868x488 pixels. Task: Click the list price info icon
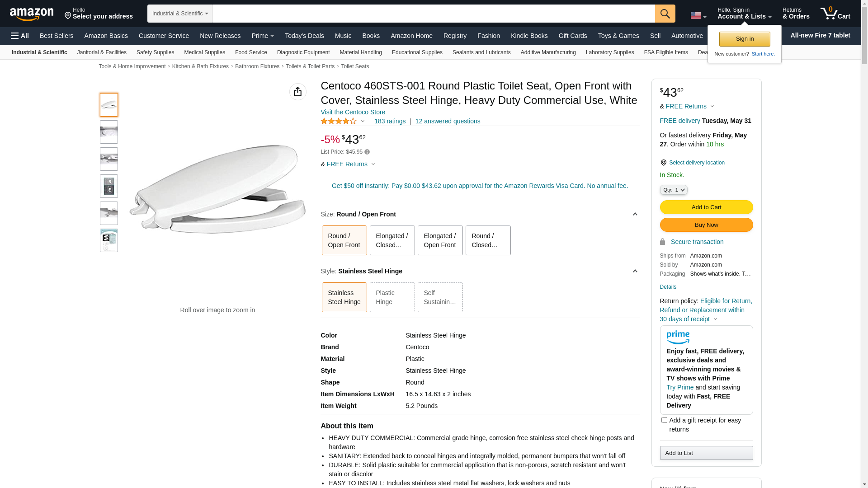367,152
